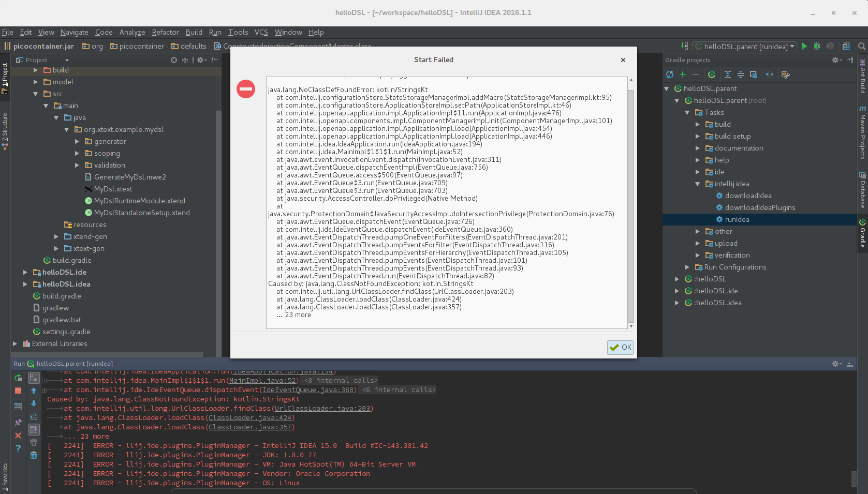Toggle the Structure tool window tab
The width and height of the screenshot is (868, 494).
pyautogui.click(x=5, y=131)
